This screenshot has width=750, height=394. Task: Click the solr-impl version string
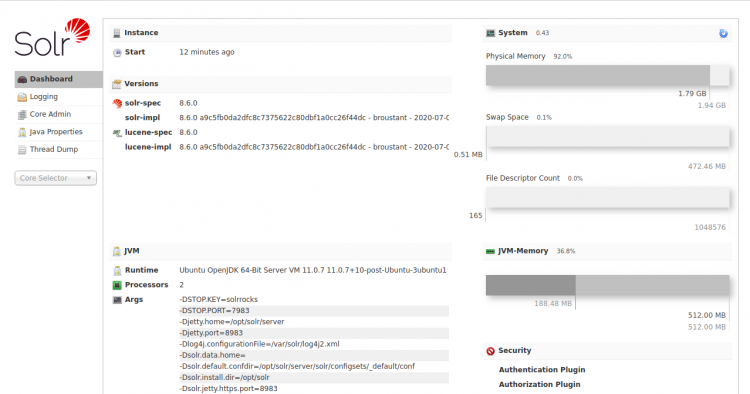point(314,118)
